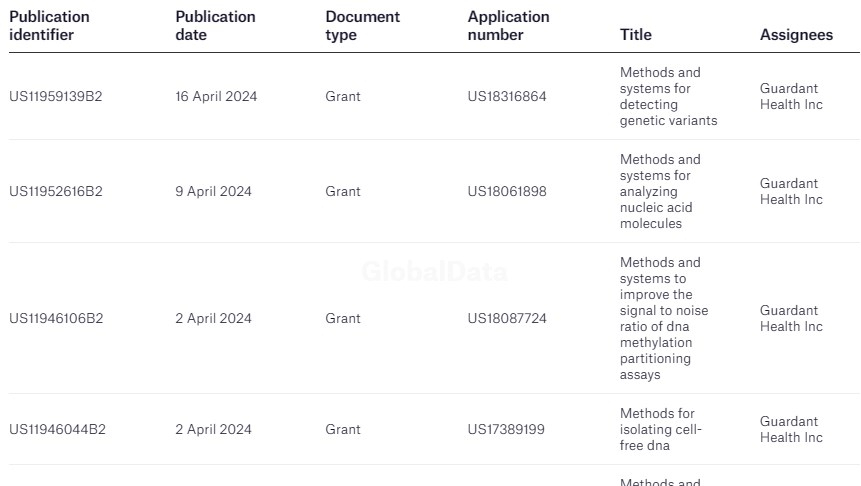This screenshot has height=486, width=861.
Task: Click Guardant Health Inc in first row
Action: point(791,97)
